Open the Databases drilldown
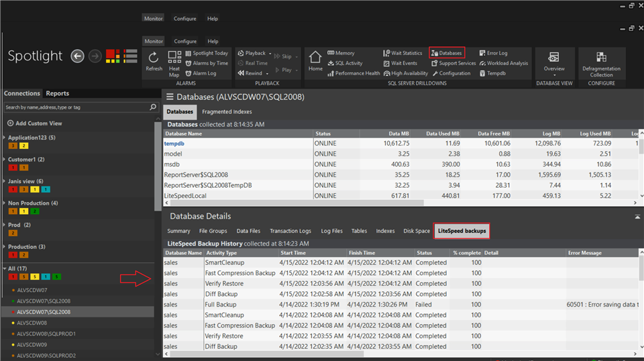The width and height of the screenshot is (644, 361). [x=447, y=53]
